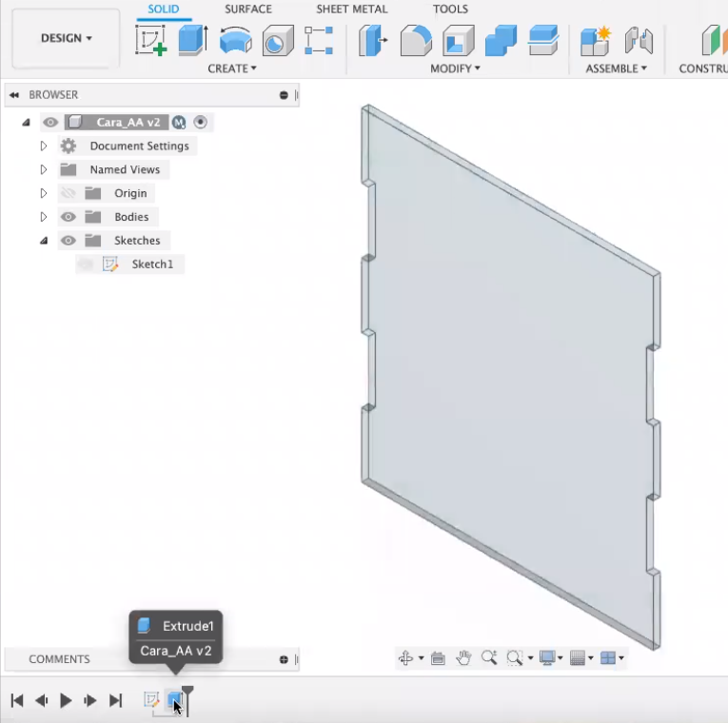Switch to the SOLID tab
The image size is (728, 723).
164,10
